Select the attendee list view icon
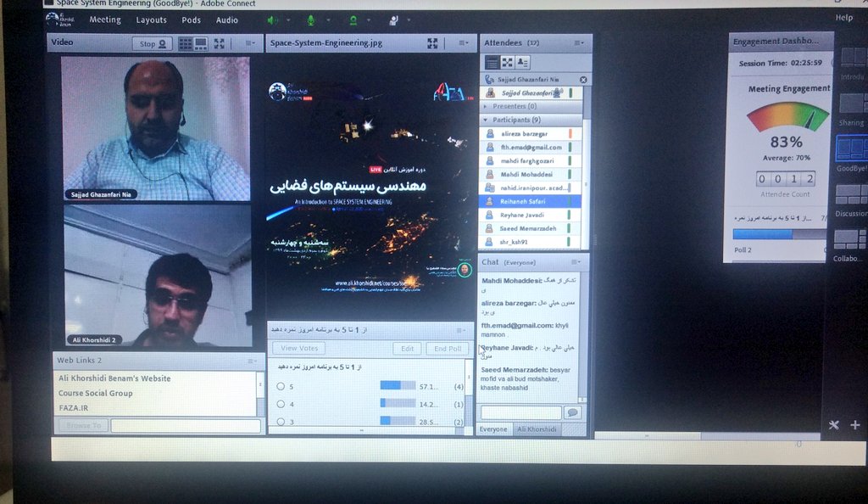The image size is (868, 504). pos(492,63)
